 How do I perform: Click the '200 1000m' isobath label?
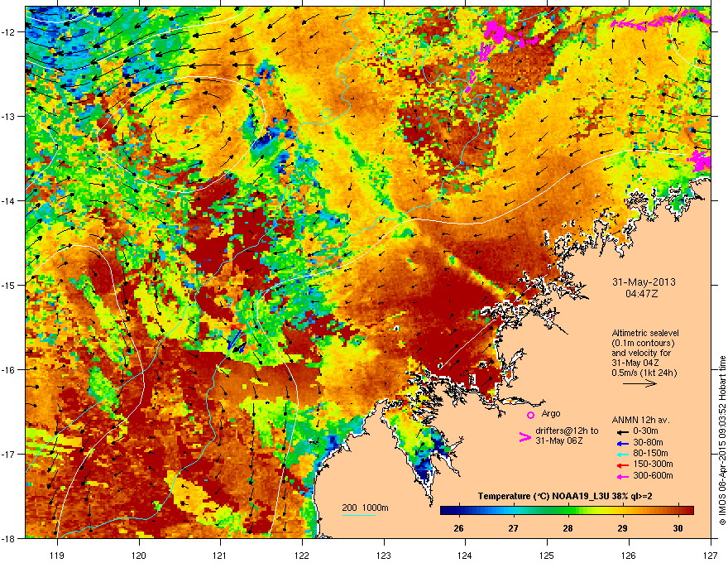(x=365, y=508)
